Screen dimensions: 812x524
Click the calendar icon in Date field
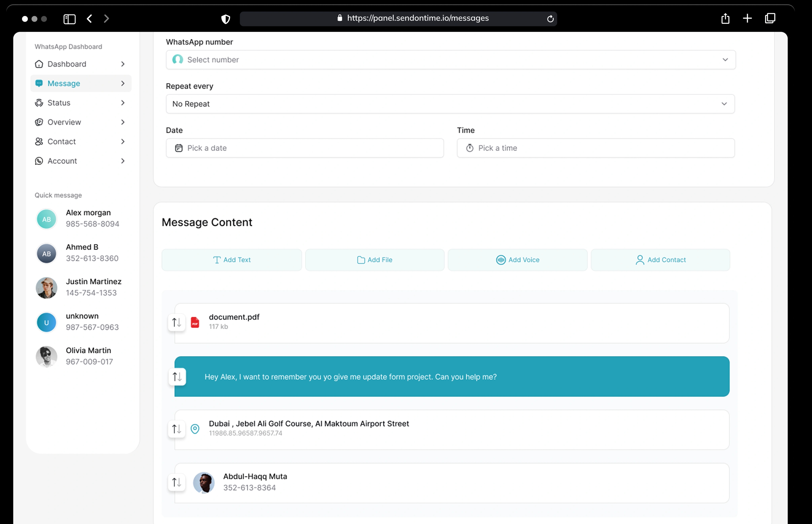point(179,148)
